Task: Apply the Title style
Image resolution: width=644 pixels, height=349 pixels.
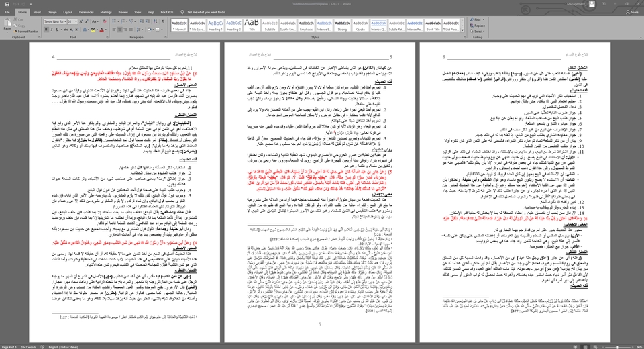Action: 252,25
